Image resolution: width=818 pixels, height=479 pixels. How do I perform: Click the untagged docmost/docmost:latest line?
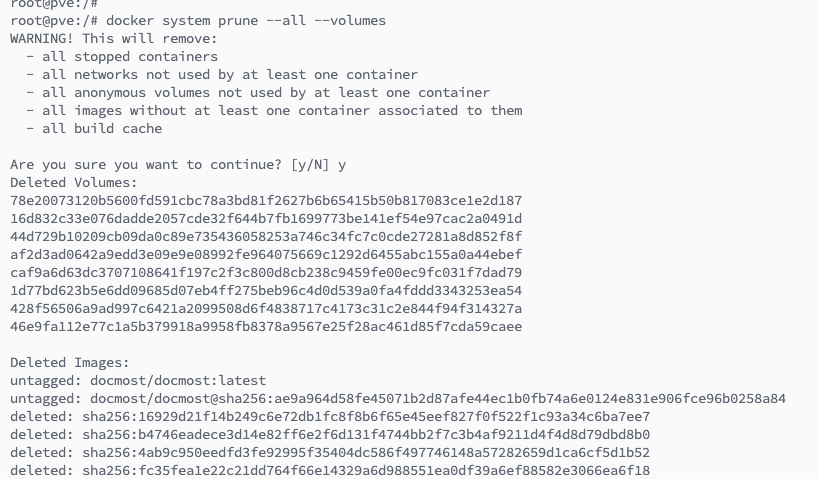coord(138,380)
